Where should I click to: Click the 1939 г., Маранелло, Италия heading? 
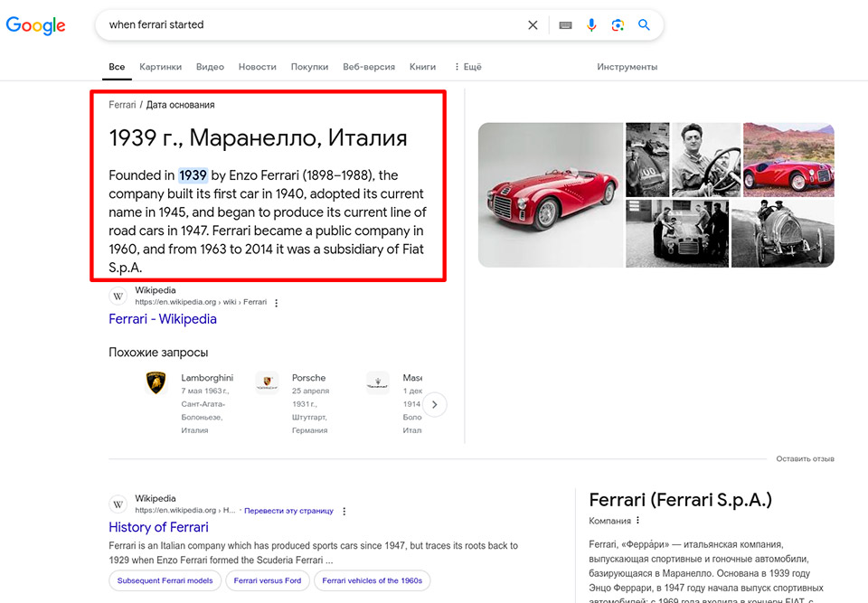click(258, 138)
